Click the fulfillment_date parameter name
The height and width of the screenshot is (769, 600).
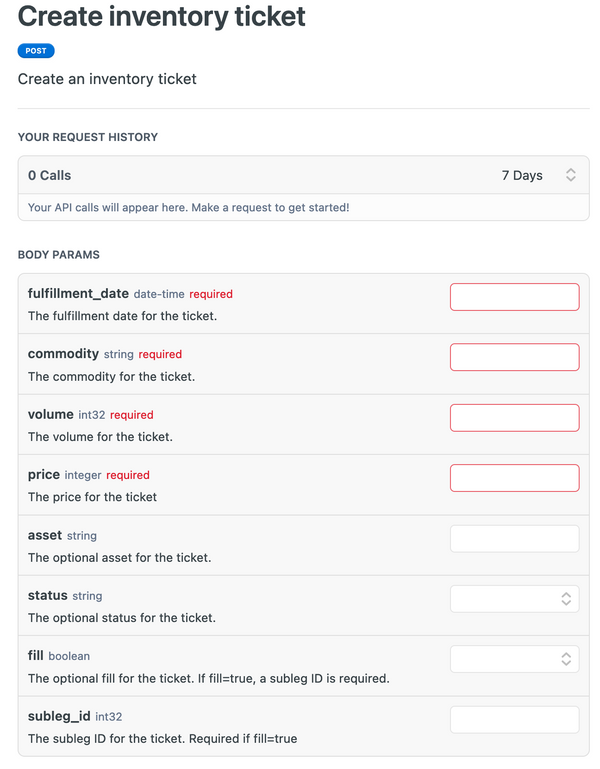click(78, 294)
